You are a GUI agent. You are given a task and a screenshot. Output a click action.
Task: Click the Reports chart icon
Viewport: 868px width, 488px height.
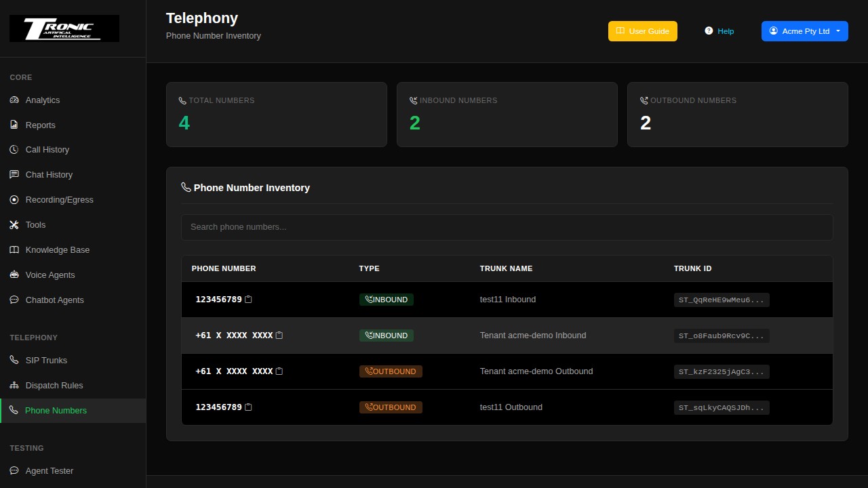(x=14, y=125)
